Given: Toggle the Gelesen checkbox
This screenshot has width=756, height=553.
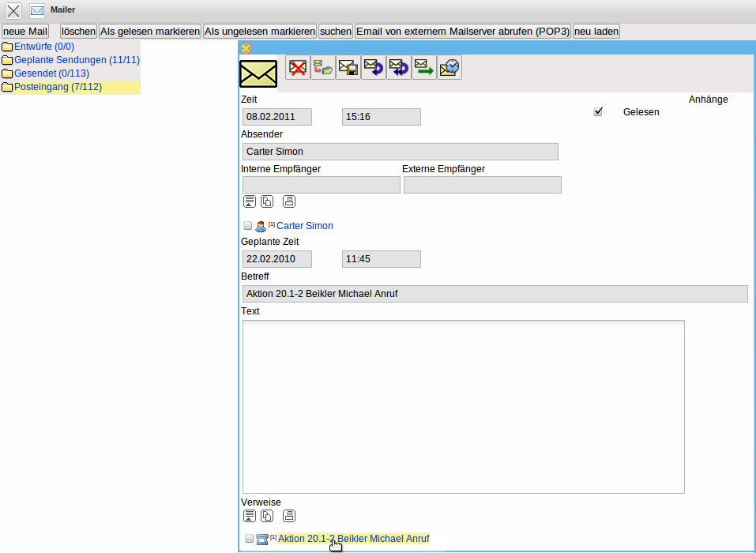Looking at the screenshot, I should point(598,112).
